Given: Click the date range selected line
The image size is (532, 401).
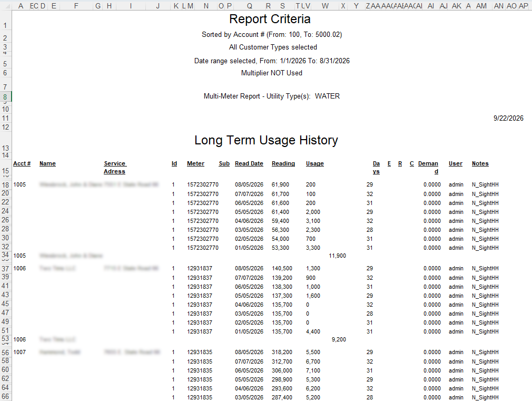Looking at the screenshot, I should click(x=272, y=61).
